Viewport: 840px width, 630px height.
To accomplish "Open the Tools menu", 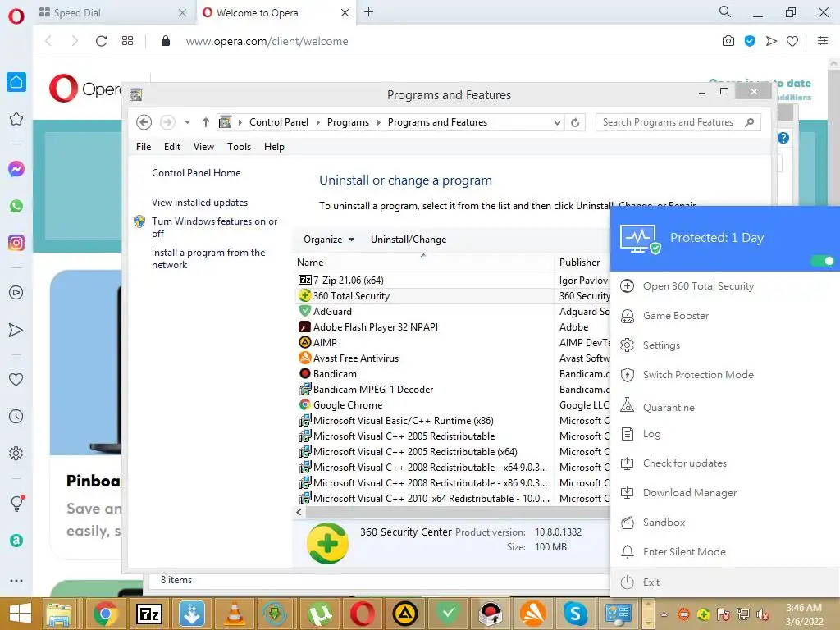I will [239, 147].
